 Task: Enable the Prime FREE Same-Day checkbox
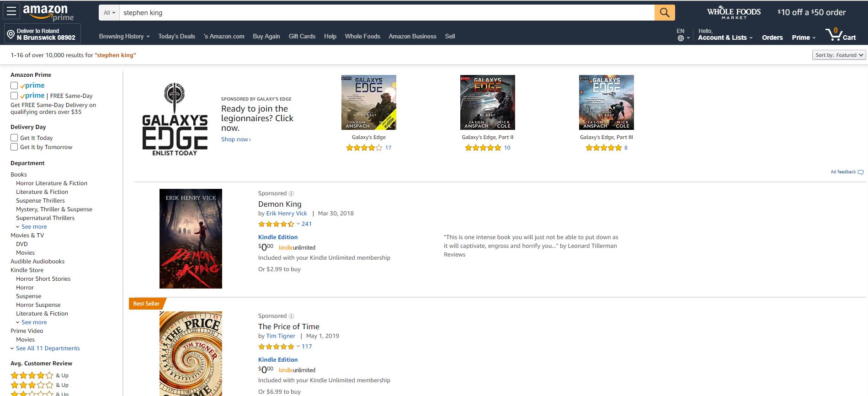tap(14, 96)
